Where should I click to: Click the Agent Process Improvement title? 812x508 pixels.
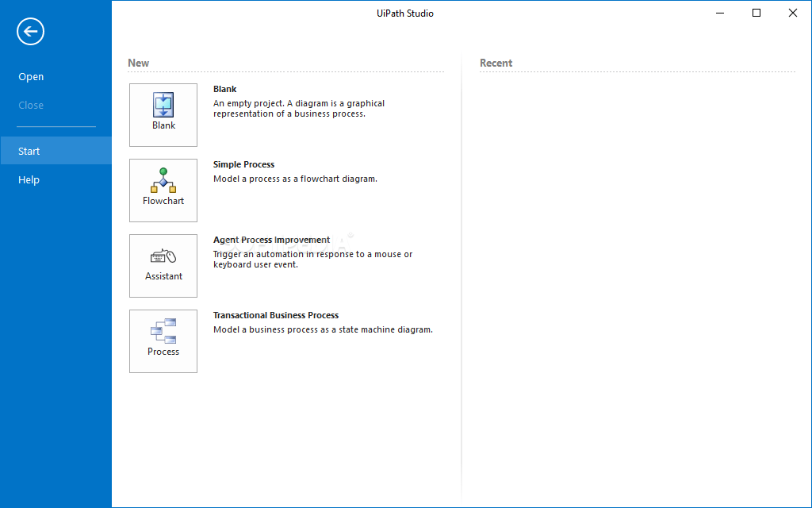271,240
